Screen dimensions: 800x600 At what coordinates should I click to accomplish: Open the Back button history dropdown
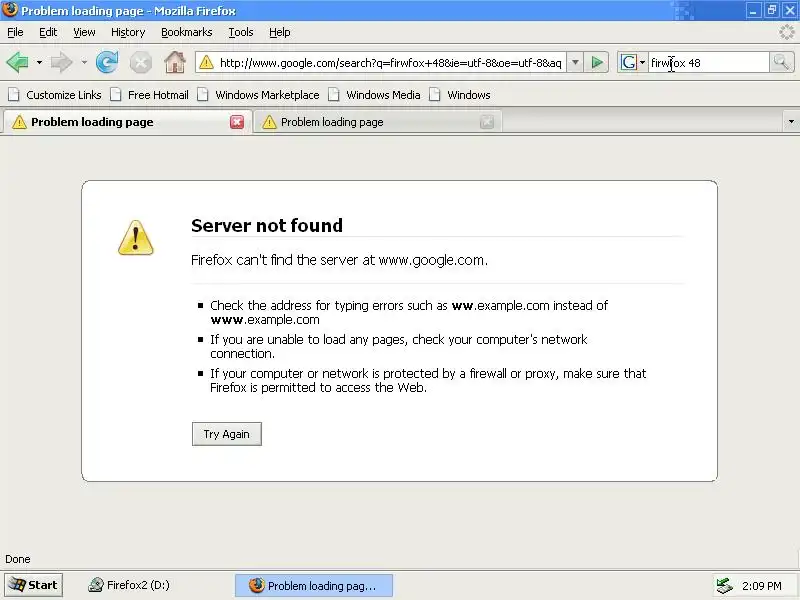click(39, 63)
